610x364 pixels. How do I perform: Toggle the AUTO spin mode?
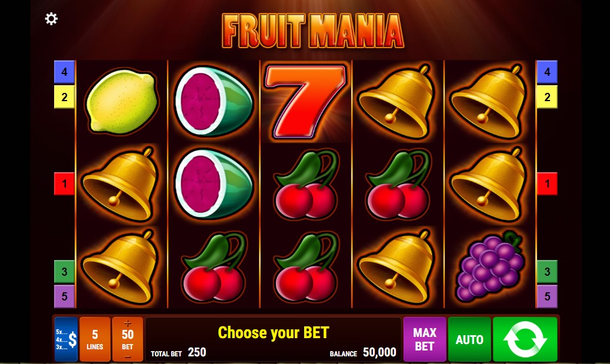click(469, 339)
